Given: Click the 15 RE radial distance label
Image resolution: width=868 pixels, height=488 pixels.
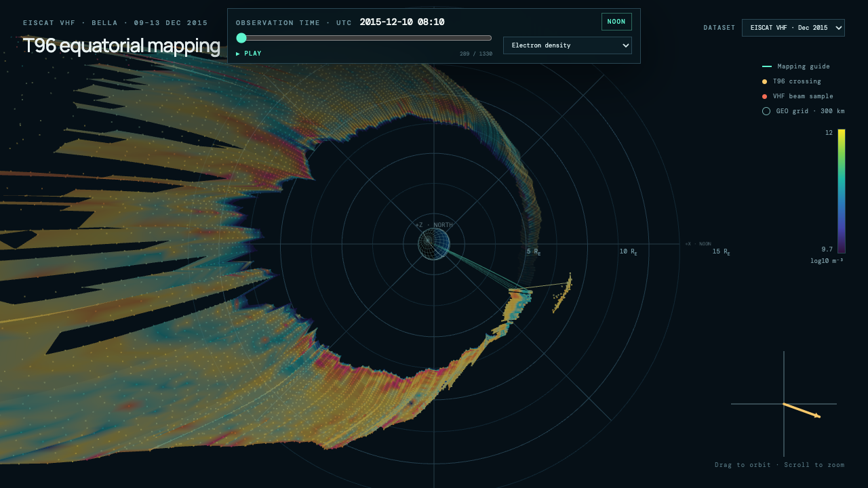Looking at the screenshot, I should pos(721,251).
